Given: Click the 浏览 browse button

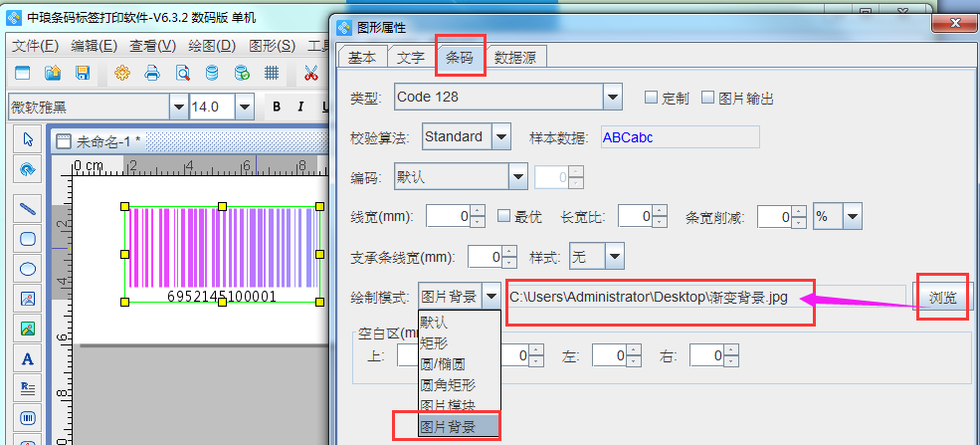Looking at the screenshot, I should coord(941,298).
